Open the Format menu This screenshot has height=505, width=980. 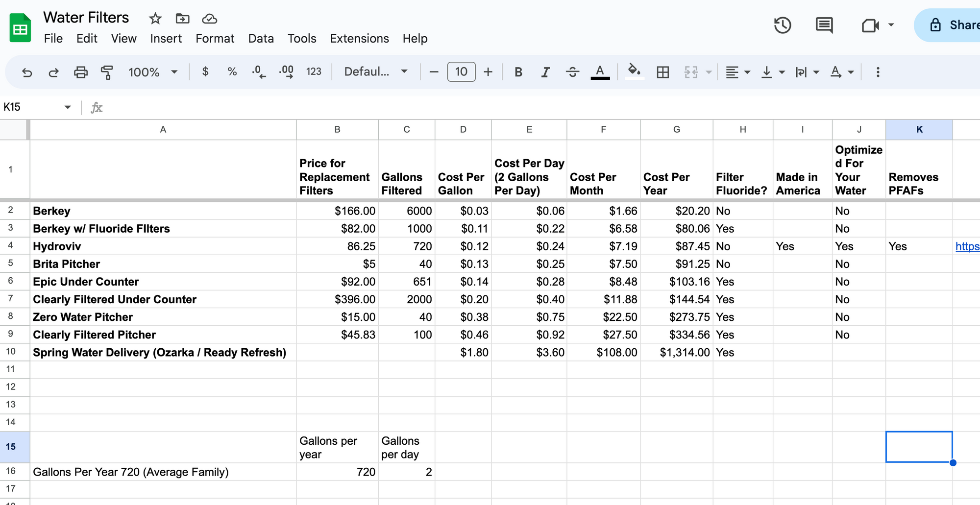point(215,39)
